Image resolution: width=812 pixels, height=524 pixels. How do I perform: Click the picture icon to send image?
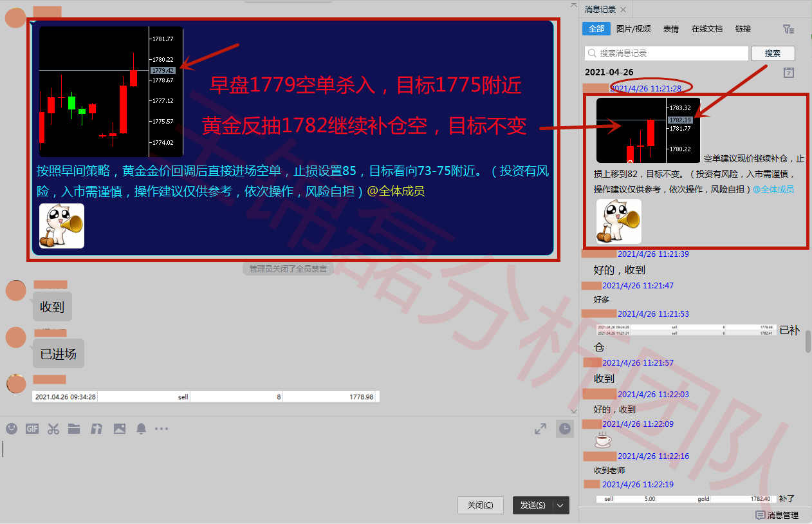tap(119, 429)
